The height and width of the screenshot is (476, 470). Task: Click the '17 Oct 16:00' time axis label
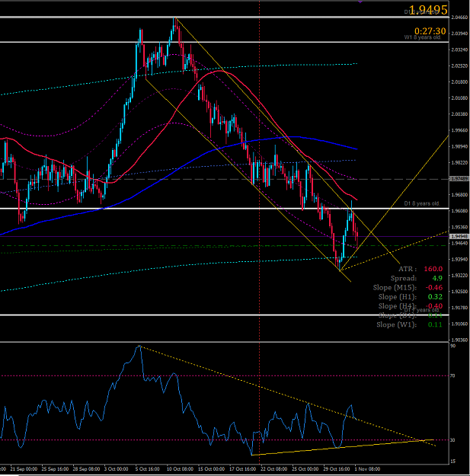click(242, 469)
